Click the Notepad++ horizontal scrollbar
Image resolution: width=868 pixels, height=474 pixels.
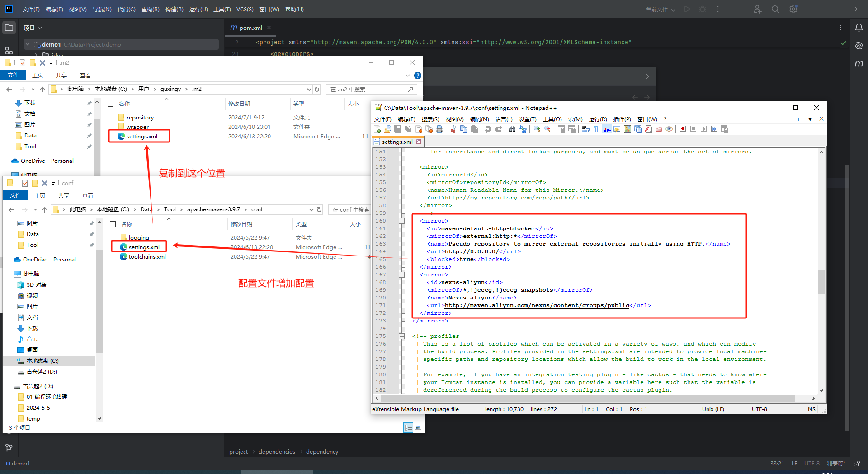point(588,398)
